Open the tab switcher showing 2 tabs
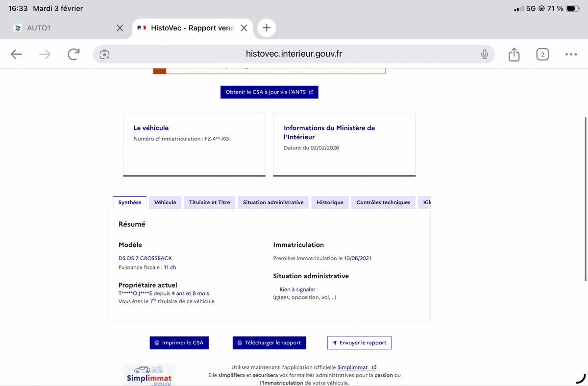Viewport: 588px width, 386px height. pos(542,54)
